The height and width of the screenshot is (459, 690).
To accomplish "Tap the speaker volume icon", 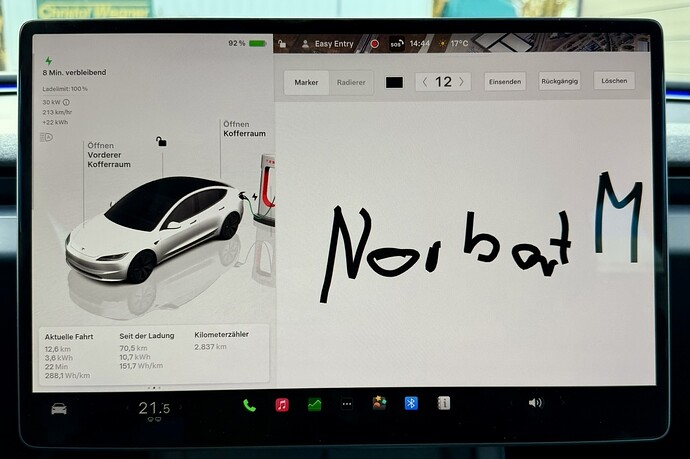I will pos(535,402).
